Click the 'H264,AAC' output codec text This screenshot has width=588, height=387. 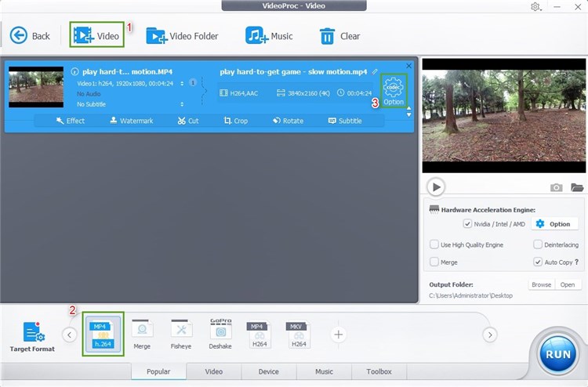(244, 93)
